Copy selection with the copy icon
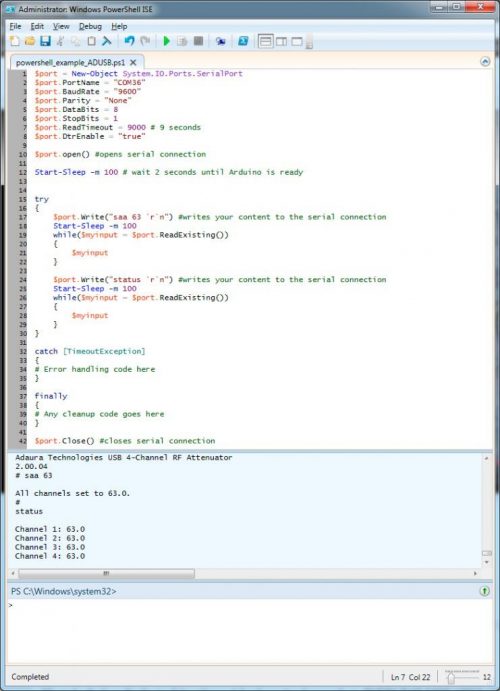Image resolution: width=500 pixels, height=691 pixels. (x=76, y=41)
